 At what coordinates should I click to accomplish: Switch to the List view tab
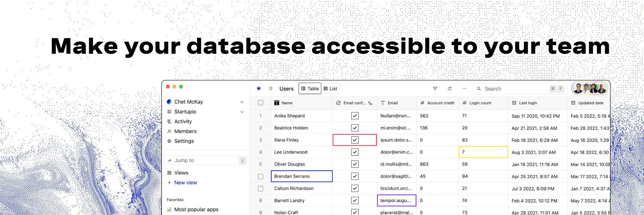[x=330, y=89]
